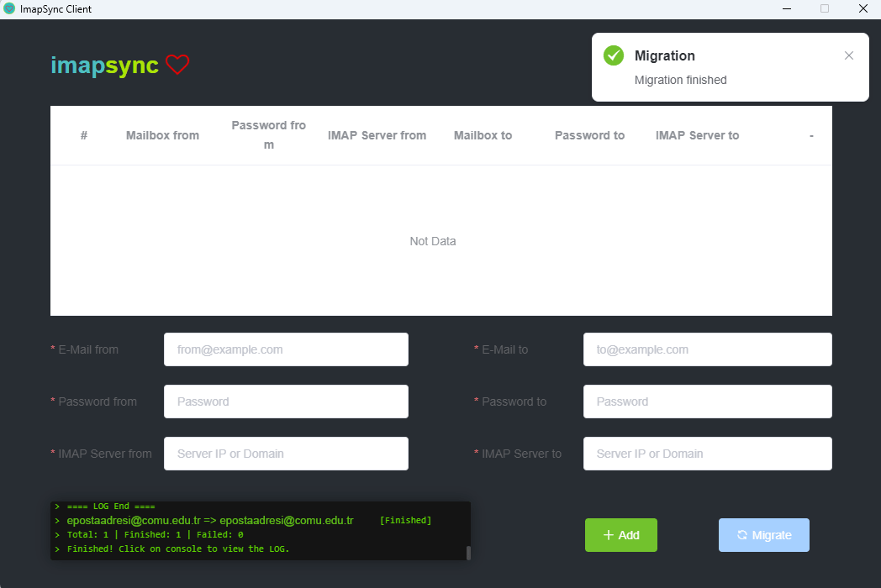
Task: Click the 'Mailbox from' column header
Action: [x=162, y=135]
